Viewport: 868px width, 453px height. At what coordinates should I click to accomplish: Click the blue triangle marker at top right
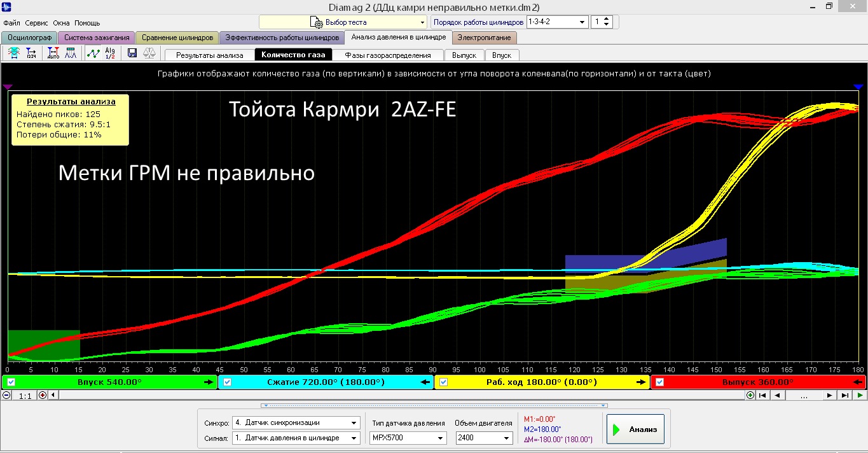pyautogui.click(x=858, y=87)
